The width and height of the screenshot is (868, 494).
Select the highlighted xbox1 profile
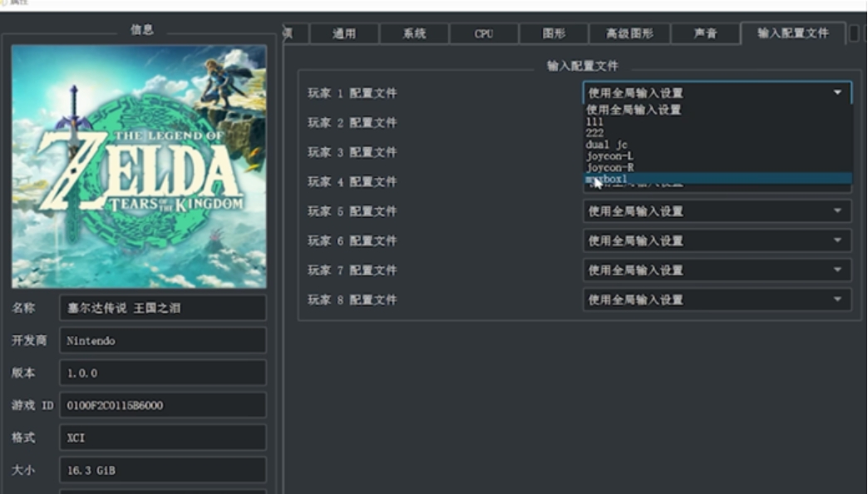click(x=718, y=178)
